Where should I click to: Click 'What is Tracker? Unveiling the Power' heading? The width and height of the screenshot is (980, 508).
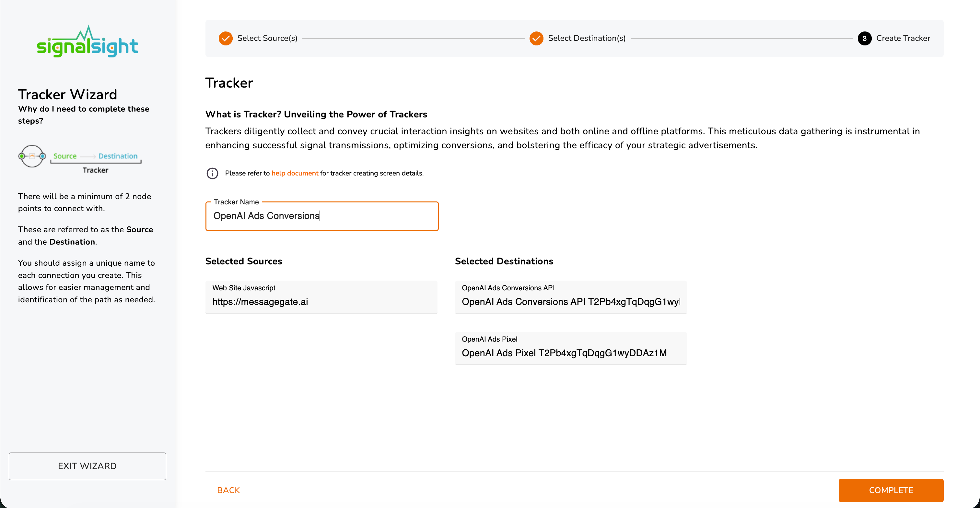tap(316, 114)
